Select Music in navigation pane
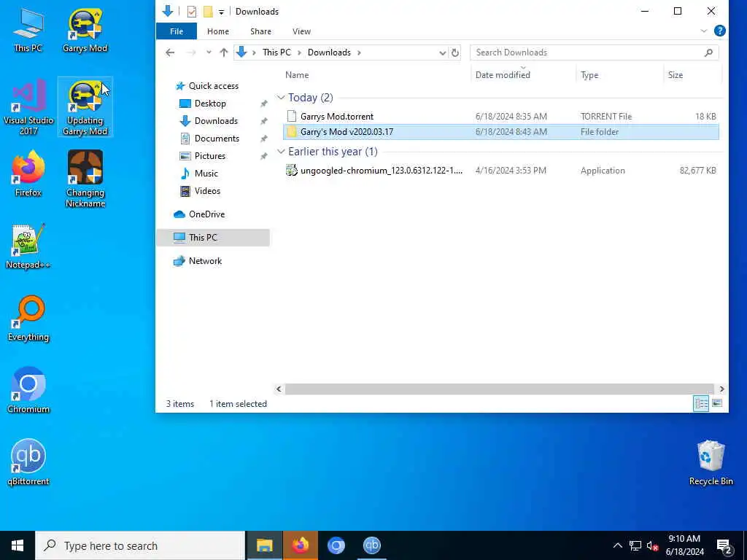 pos(206,174)
